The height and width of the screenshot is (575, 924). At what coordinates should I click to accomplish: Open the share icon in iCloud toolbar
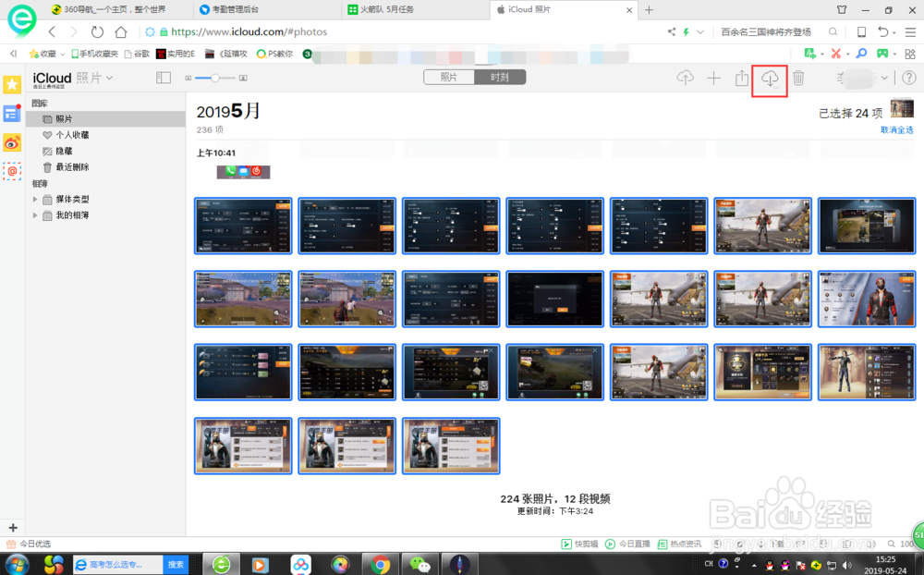pyautogui.click(x=742, y=78)
